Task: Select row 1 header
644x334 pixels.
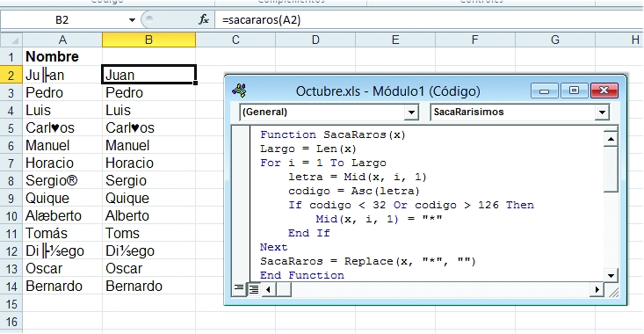Action: tap(11, 57)
